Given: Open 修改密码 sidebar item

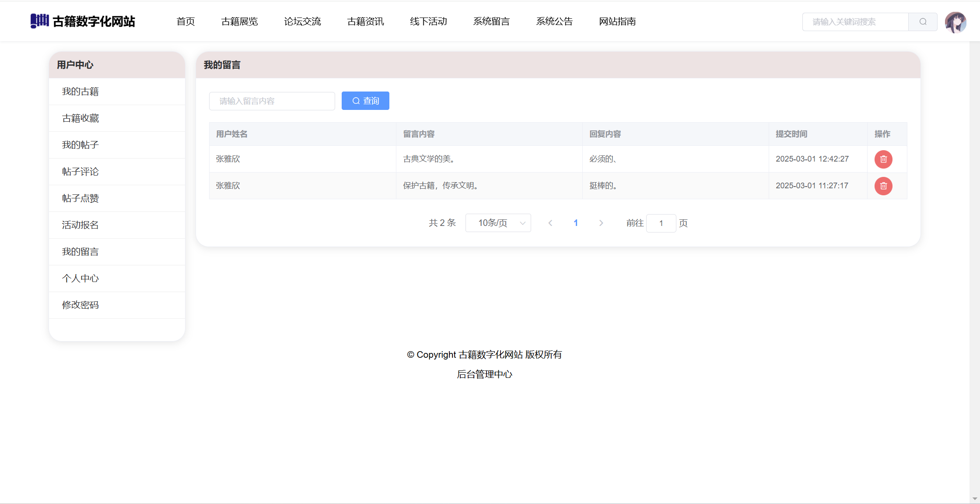Looking at the screenshot, I should 80,305.
